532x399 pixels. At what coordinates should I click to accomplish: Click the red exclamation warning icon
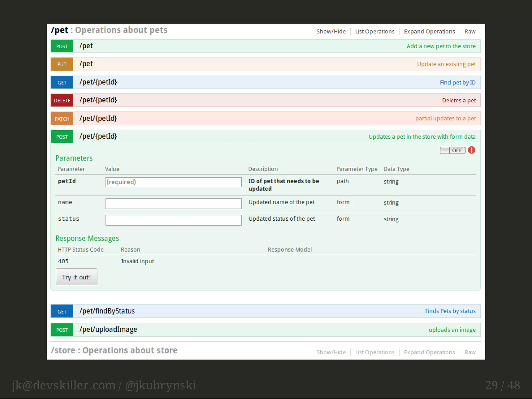click(x=471, y=150)
